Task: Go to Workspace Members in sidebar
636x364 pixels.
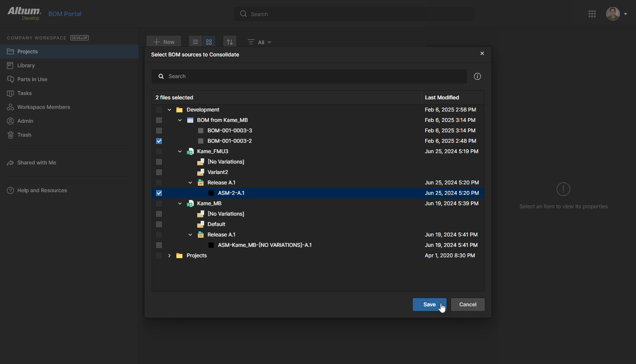Action: pos(43,107)
